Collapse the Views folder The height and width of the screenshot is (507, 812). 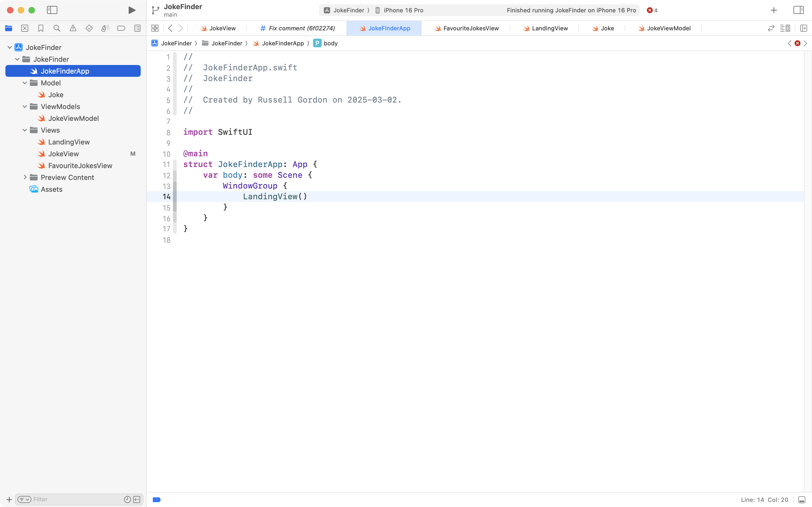25,130
